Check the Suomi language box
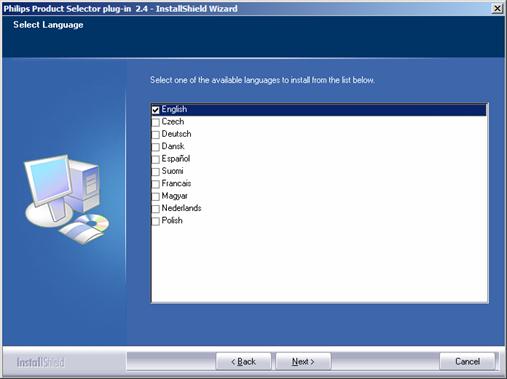Image resolution: width=507 pixels, height=379 pixels. (x=155, y=172)
